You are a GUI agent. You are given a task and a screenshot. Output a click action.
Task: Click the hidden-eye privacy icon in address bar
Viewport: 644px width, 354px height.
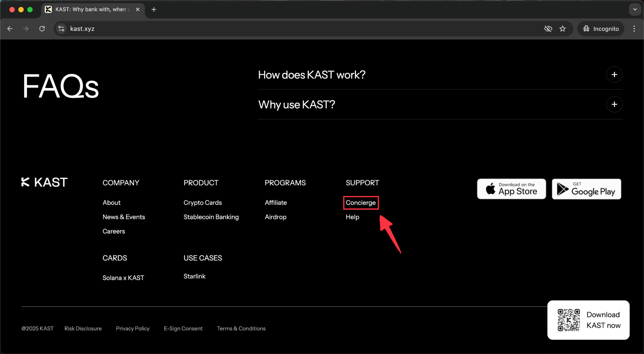click(548, 29)
